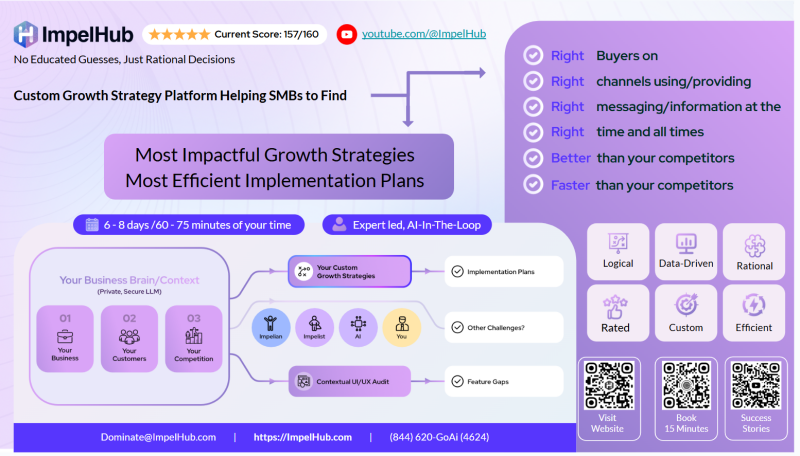Click the Visit Website QR code

(x=609, y=385)
